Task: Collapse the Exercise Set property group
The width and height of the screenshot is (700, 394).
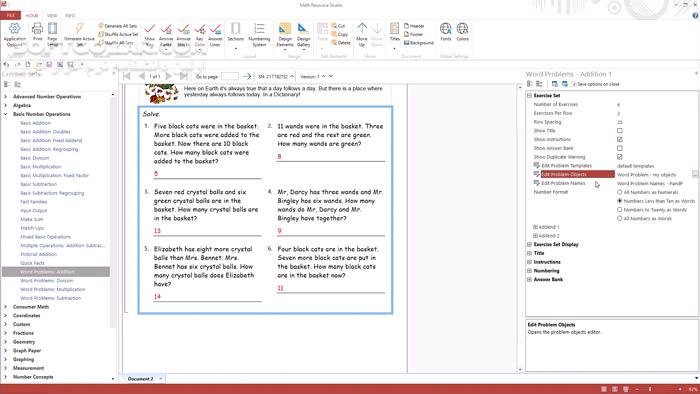Action: 529,95
